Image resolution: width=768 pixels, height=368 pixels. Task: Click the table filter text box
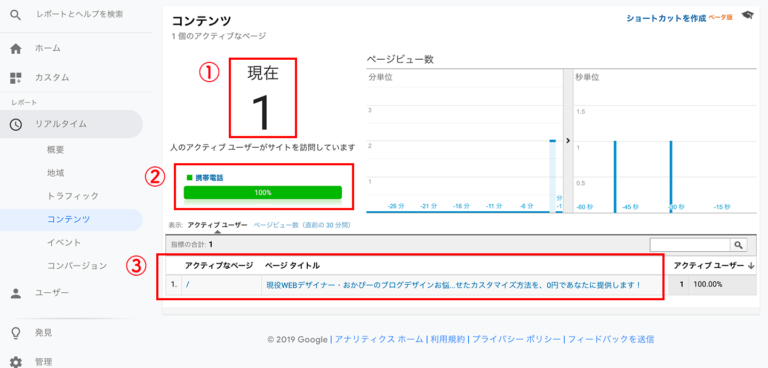(690, 245)
